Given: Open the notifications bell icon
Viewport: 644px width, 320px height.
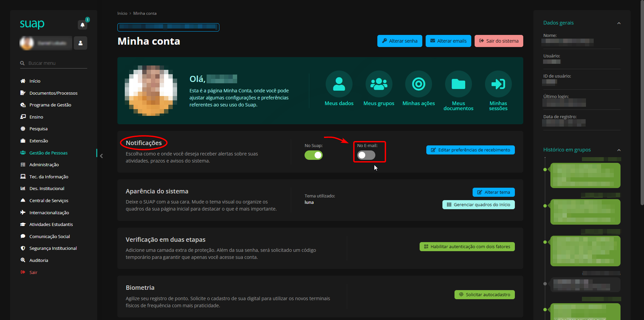Looking at the screenshot, I should tap(83, 25).
